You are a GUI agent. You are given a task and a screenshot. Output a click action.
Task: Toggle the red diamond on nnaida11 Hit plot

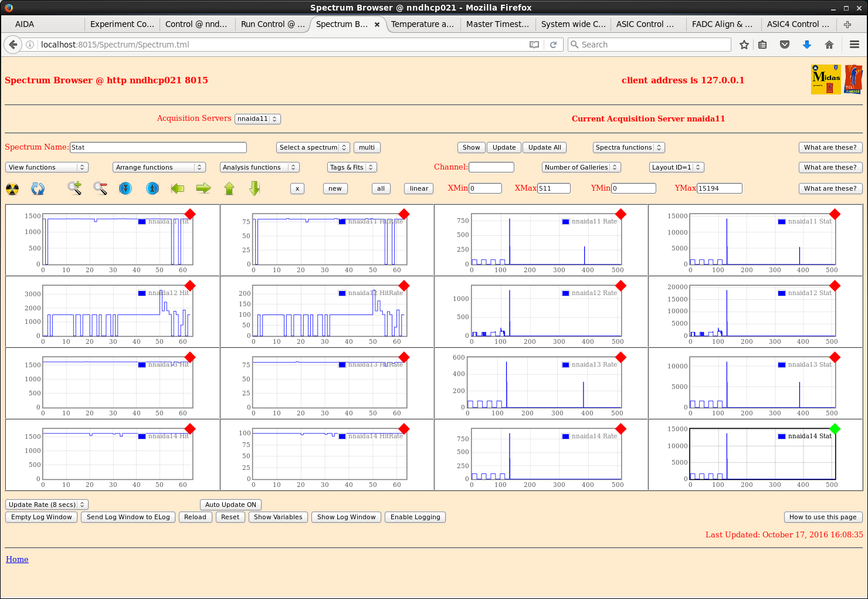[190, 214]
